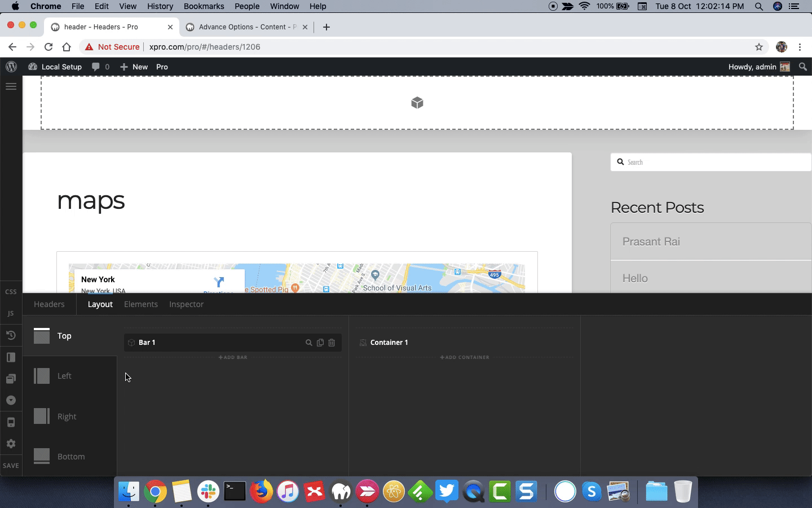Click the cube placeholder in header preview
The height and width of the screenshot is (508, 812).
click(x=417, y=103)
